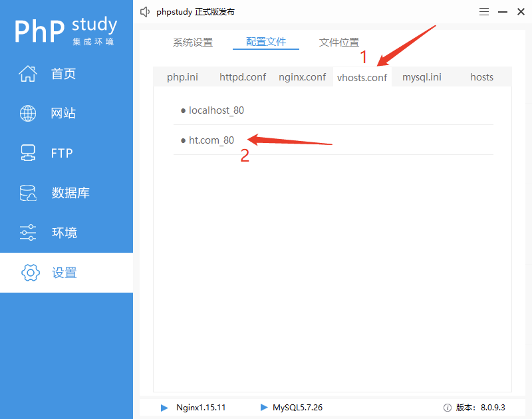Click the house icon beside 首页
This screenshot has width=532, height=419.
coord(28,74)
